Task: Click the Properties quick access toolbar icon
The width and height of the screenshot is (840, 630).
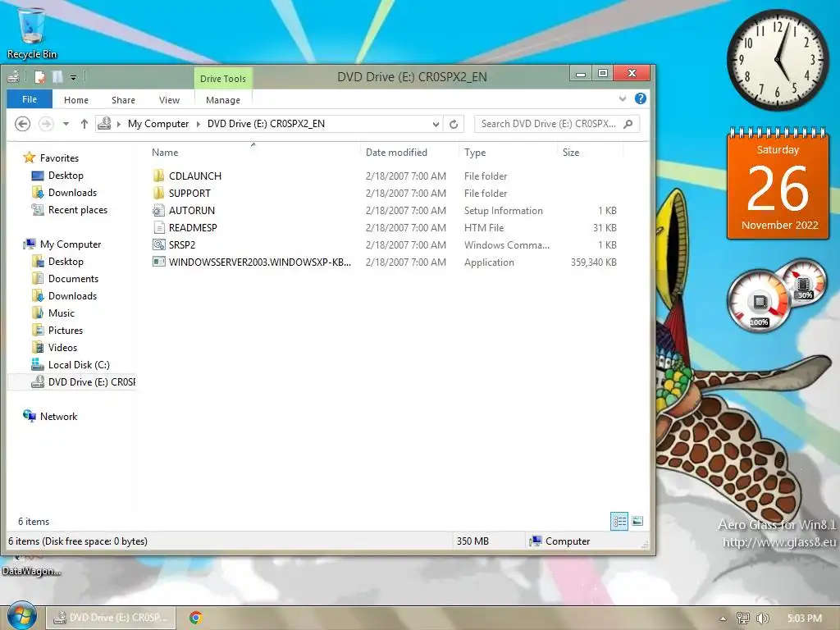Action: tap(40, 77)
